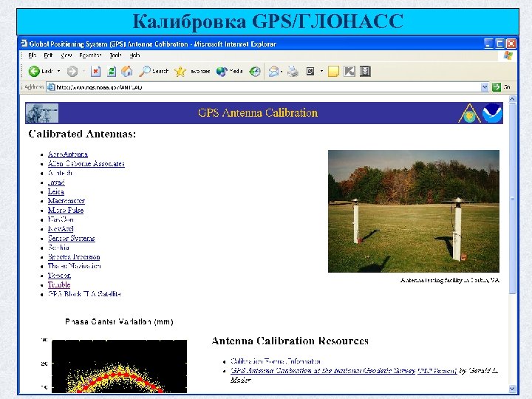This screenshot has width=532, height=399.
Task: Open the Media globe button
Action: (x=222, y=71)
